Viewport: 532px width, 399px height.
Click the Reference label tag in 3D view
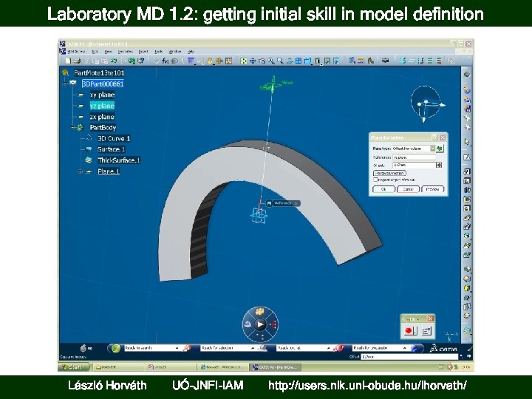283,203
